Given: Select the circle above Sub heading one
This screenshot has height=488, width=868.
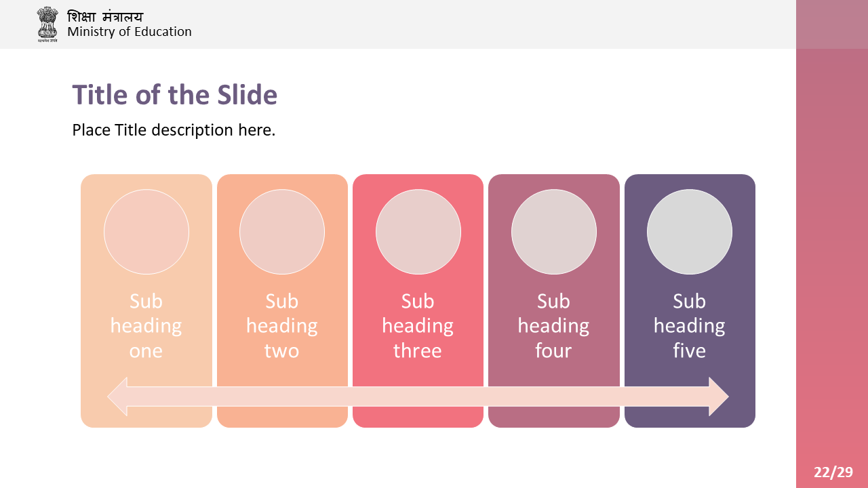Looking at the screenshot, I should [146, 232].
